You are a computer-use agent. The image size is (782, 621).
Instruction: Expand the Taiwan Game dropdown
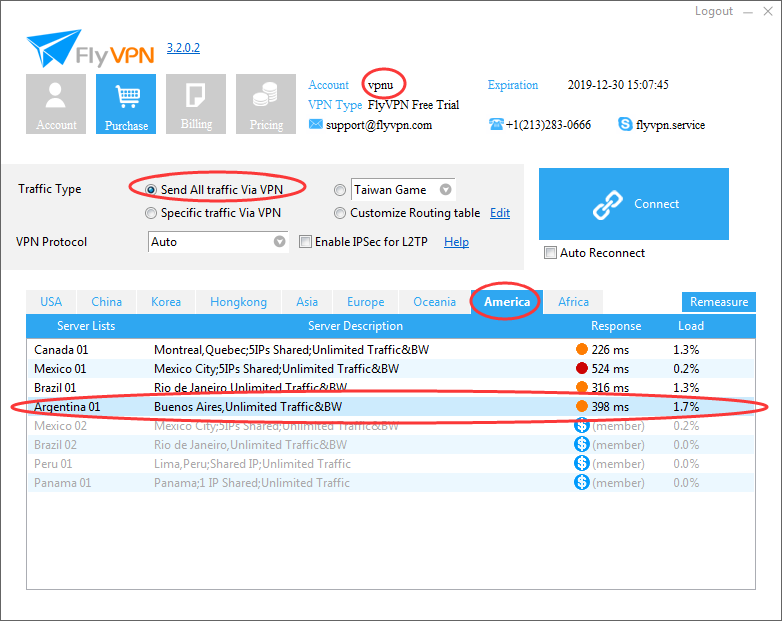pos(445,190)
